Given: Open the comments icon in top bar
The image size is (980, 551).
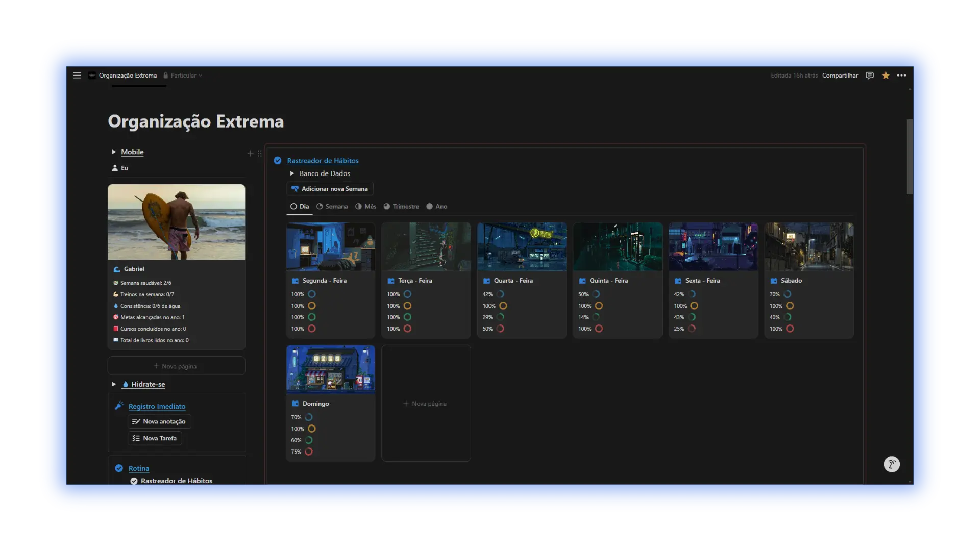Looking at the screenshot, I should (x=870, y=76).
